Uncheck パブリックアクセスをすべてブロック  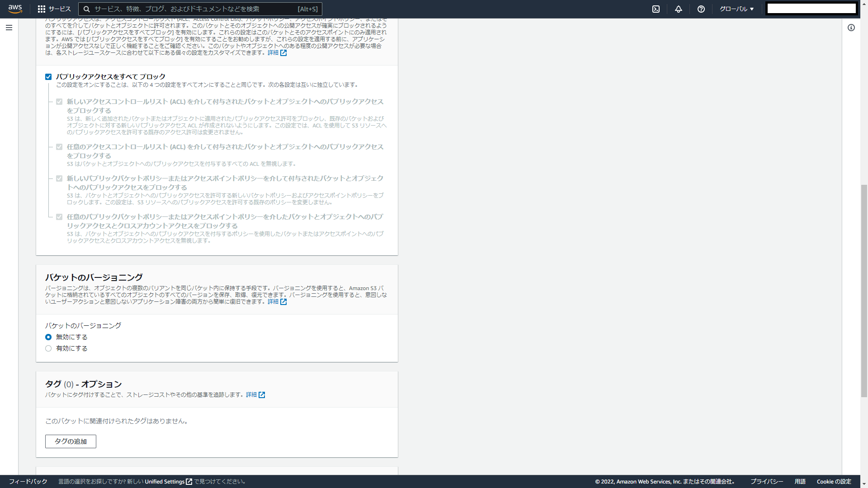pyautogui.click(x=48, y=76)
